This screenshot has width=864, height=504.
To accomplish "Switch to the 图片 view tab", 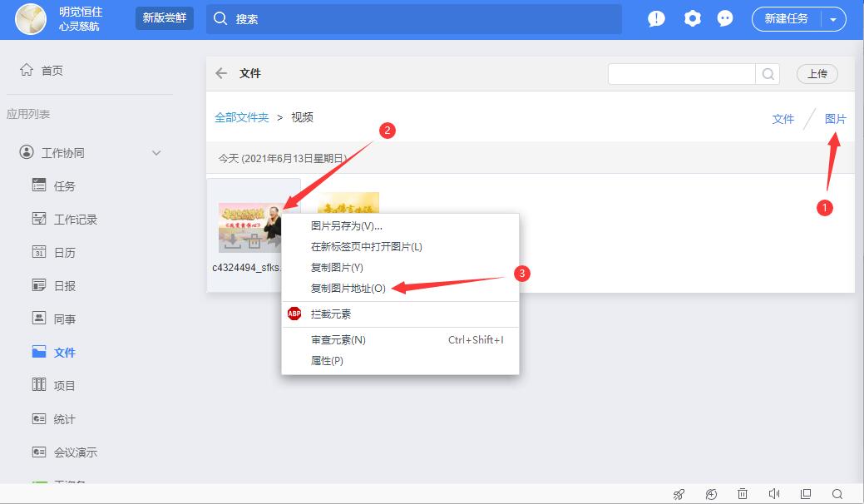I will [836, 119].
